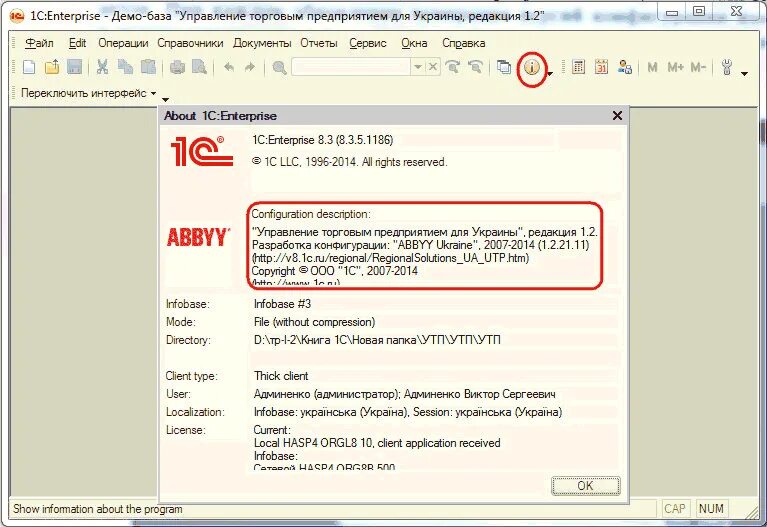Click the Save floppy disk icon
Screen dimensions: 767x527
(74, 67)
